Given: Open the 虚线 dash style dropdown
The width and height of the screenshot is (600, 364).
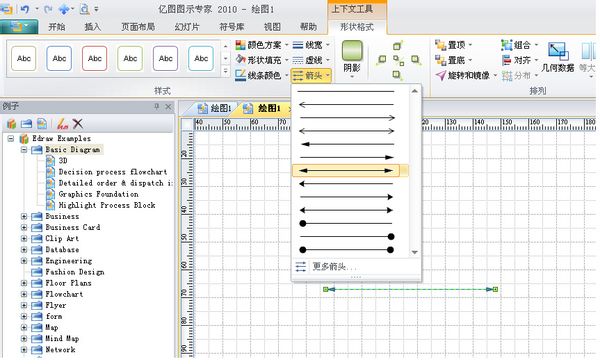Looking at the screenshot, I should tap(311, 60).
